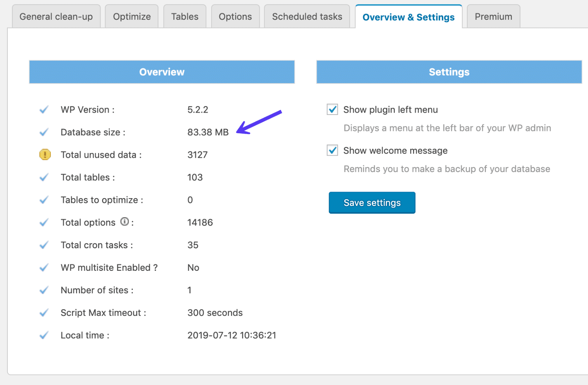Click the checkmark beside WP multisite Enabled
The image size is (588, 385).
[x=44, y=267]
